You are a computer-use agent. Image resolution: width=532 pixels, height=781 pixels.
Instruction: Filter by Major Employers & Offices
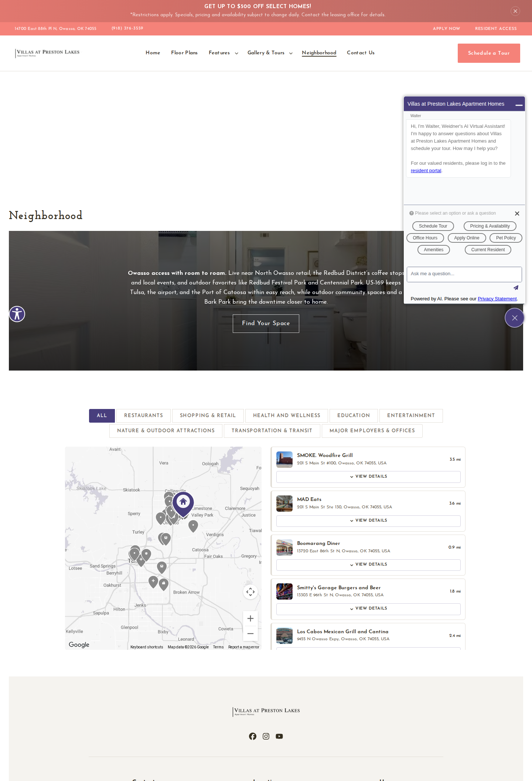(372, 431)
